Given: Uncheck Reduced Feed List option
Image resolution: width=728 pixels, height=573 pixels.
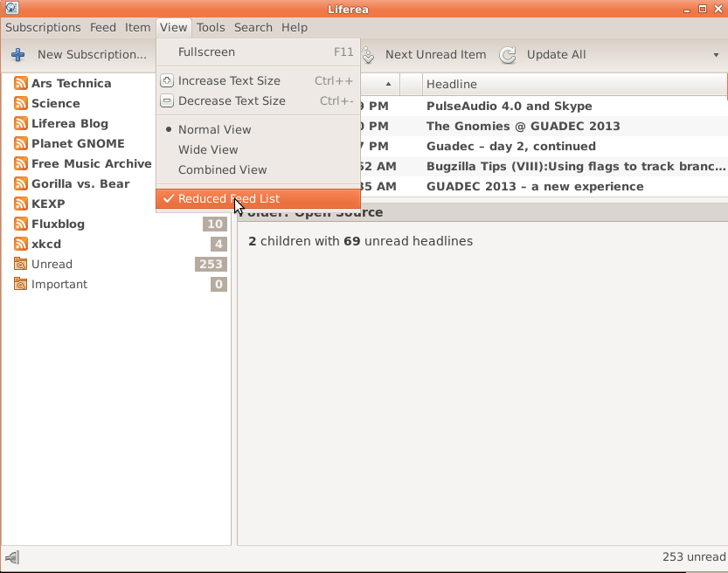Looking at the screenshot, I should 228,199.
